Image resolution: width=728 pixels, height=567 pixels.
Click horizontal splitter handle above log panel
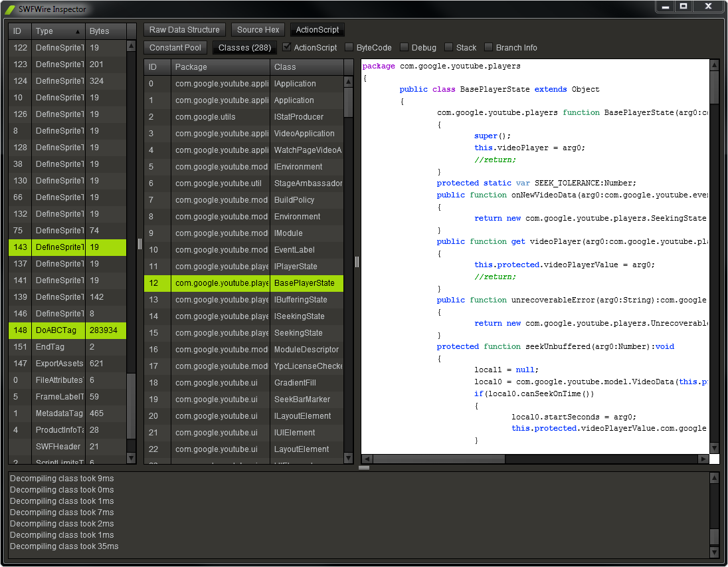[x=364, y=467]
